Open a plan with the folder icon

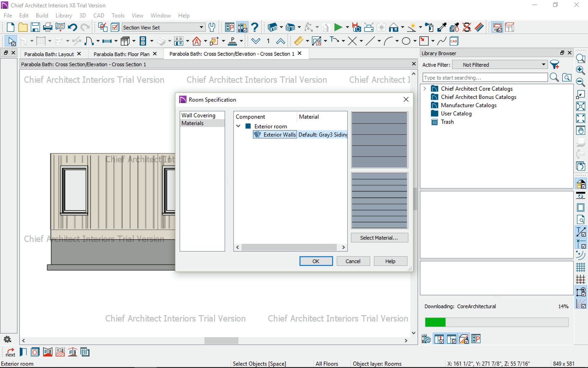[x=23, y=27]
